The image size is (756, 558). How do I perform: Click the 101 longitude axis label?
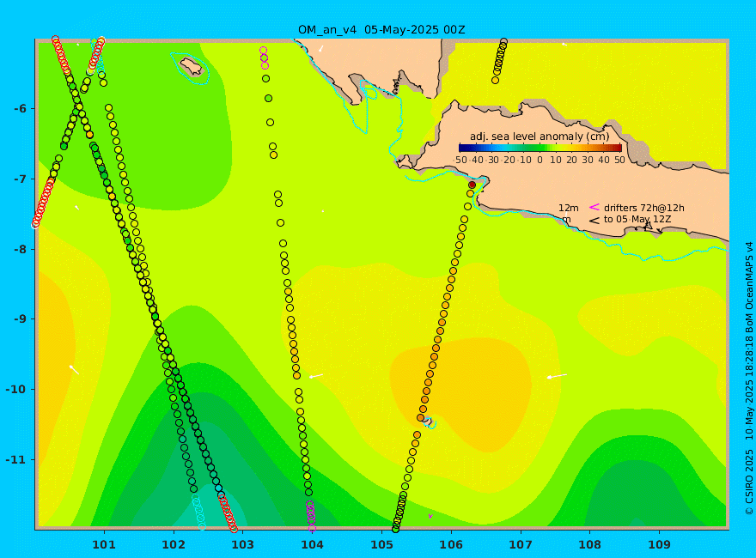[104, 545]
